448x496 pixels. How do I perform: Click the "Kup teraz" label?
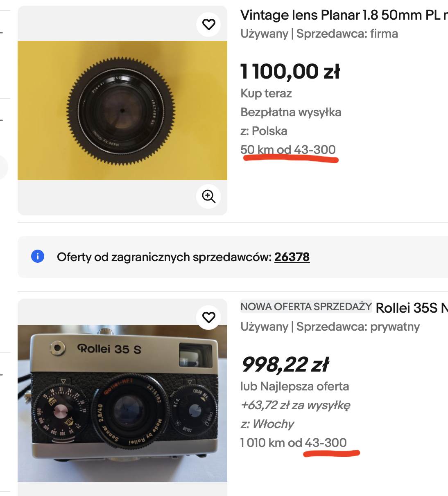click(x=266, y=93)
